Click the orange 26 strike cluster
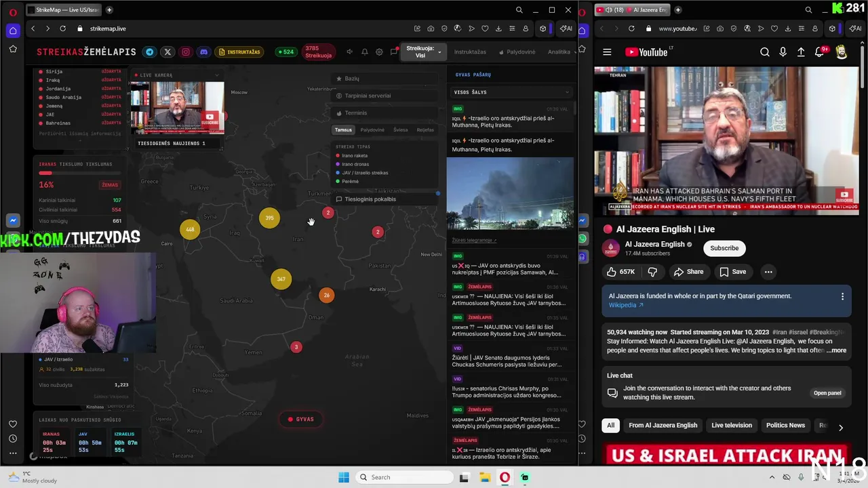This screenshot has width=868, height=488. (x=326, y=296)
